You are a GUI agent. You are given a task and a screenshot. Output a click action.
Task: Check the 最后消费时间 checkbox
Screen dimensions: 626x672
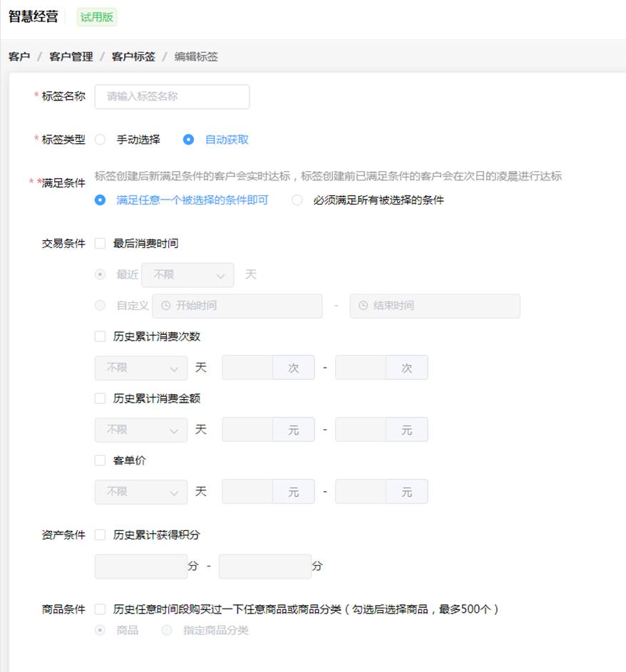click(x=100, y=244)
